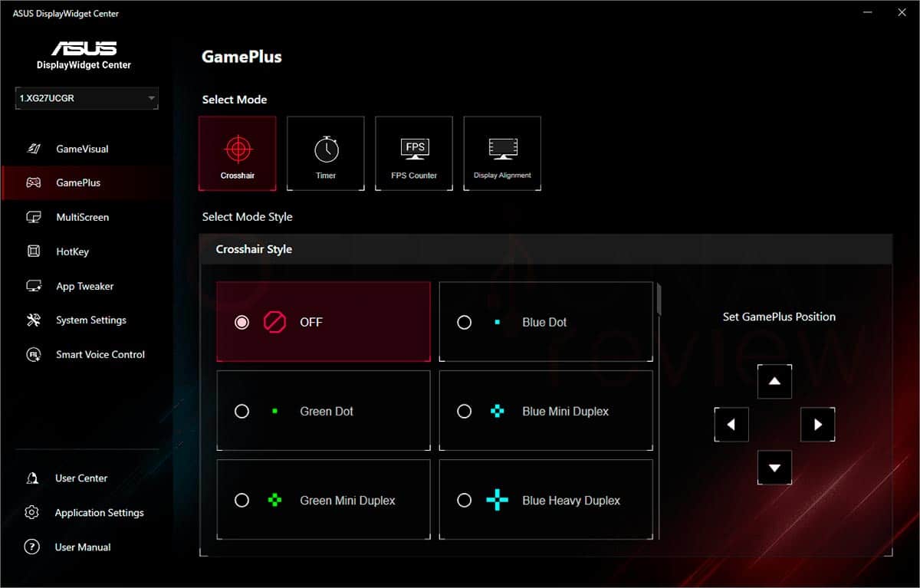Open the User Manual text link
This screenshot has width=920, height=588.
[x=83, y=547]
